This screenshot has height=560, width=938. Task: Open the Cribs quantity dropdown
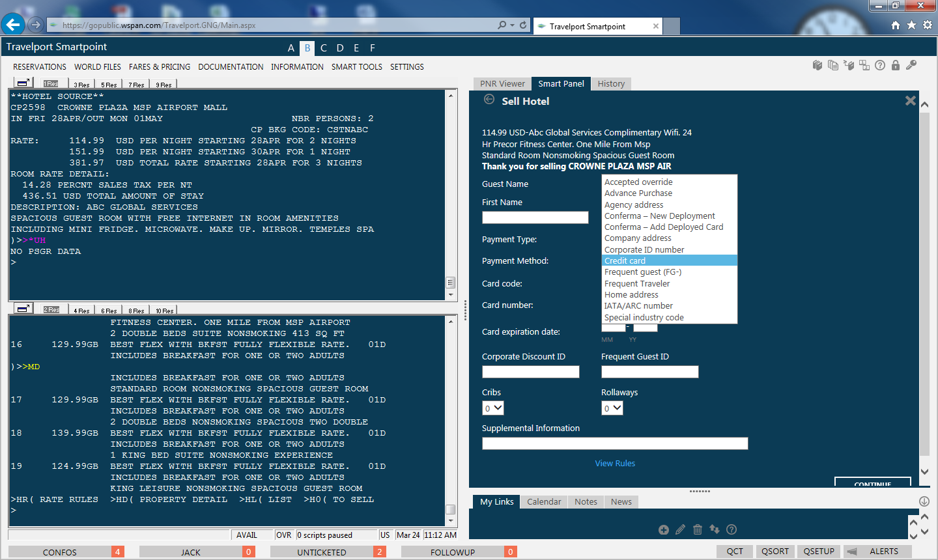pyautogui.click(x=493, y=408)
